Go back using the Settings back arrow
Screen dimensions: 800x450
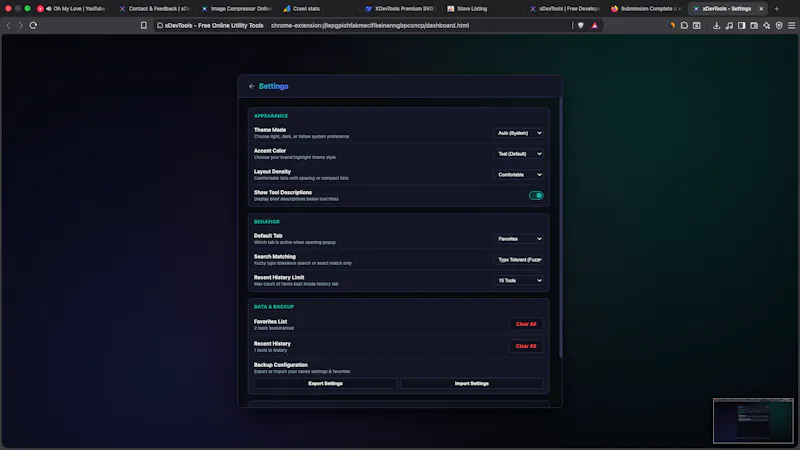click(x=252, y=86)
